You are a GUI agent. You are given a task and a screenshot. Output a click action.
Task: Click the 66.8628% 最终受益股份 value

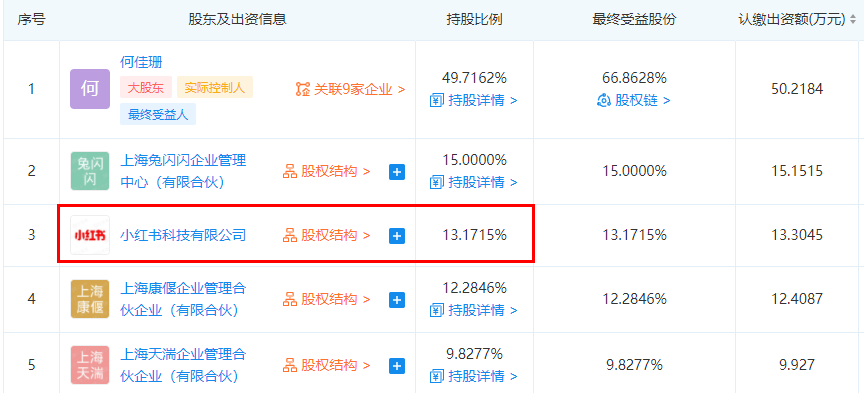(634, 78)
